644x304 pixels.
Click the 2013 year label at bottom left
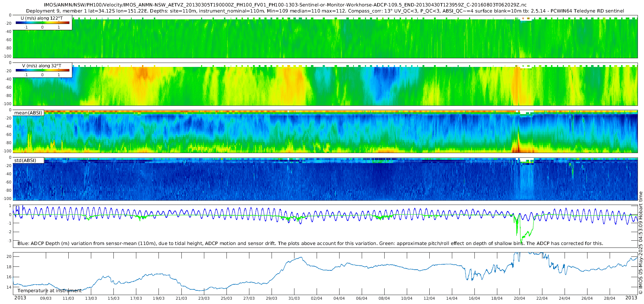[x=20, y=298]
